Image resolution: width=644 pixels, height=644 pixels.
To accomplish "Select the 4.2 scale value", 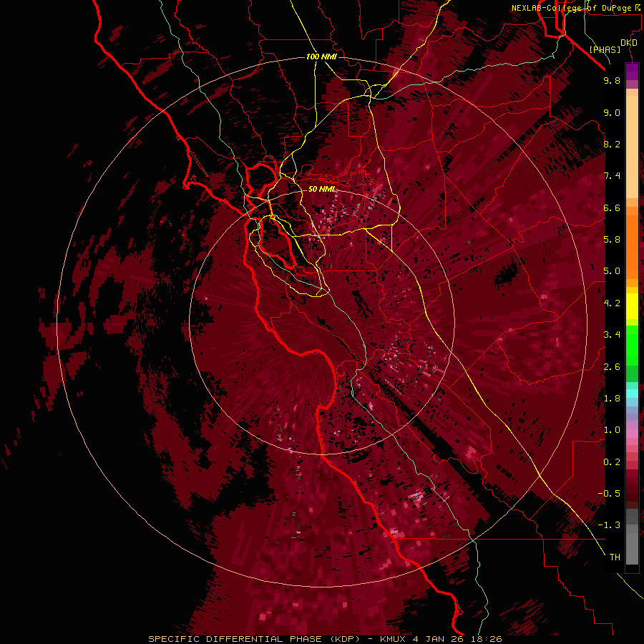I will [x=612, y=303].
